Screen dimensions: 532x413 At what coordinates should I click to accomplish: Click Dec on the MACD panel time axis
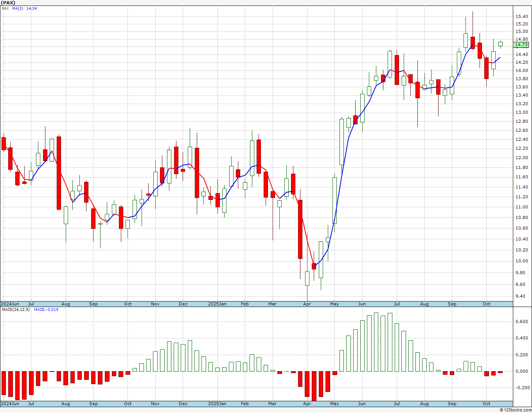click(183, 404)
